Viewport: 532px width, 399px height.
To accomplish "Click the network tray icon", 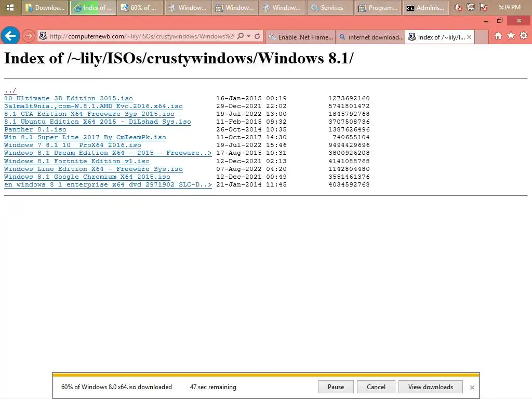I will pyautogui.click(x=471, y=7).
